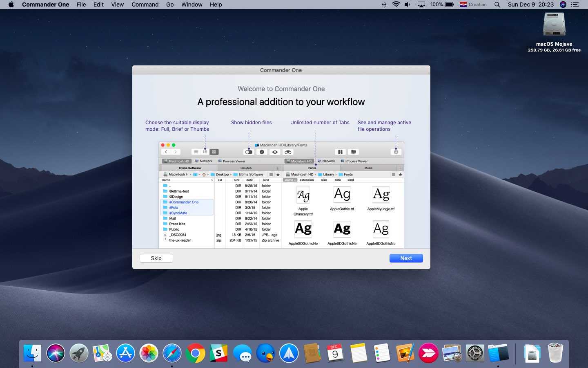The height and width of the screenshot is (368, 588).
Task: Launch Twitterrific blue bird app in Dock
Action: [x=266, y=353]
